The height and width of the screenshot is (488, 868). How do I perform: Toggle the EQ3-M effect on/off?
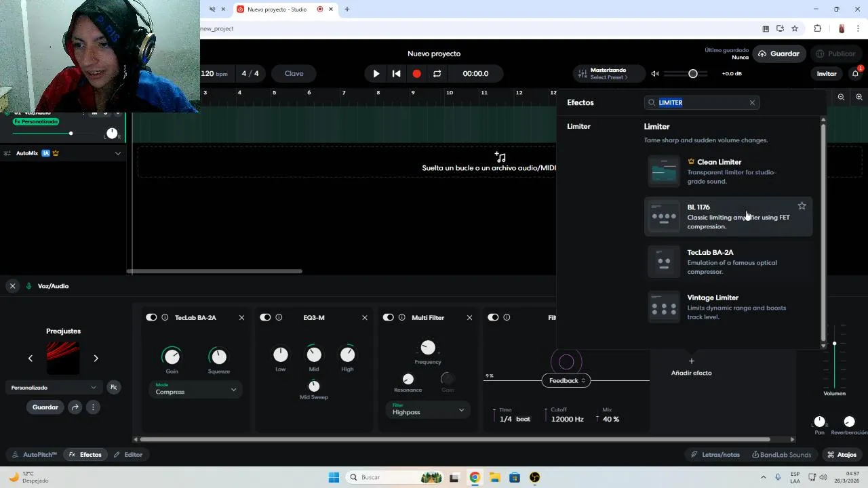[x=265, y=317]
